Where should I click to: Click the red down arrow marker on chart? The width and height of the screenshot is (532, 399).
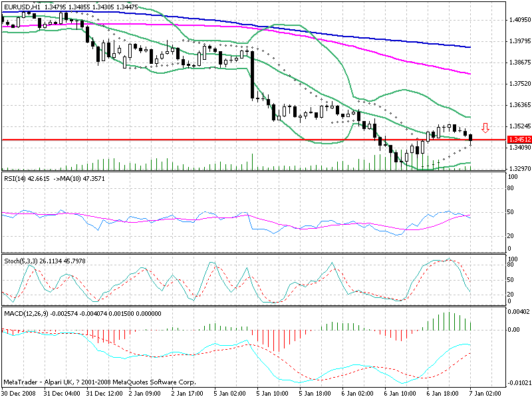point(485,128)
